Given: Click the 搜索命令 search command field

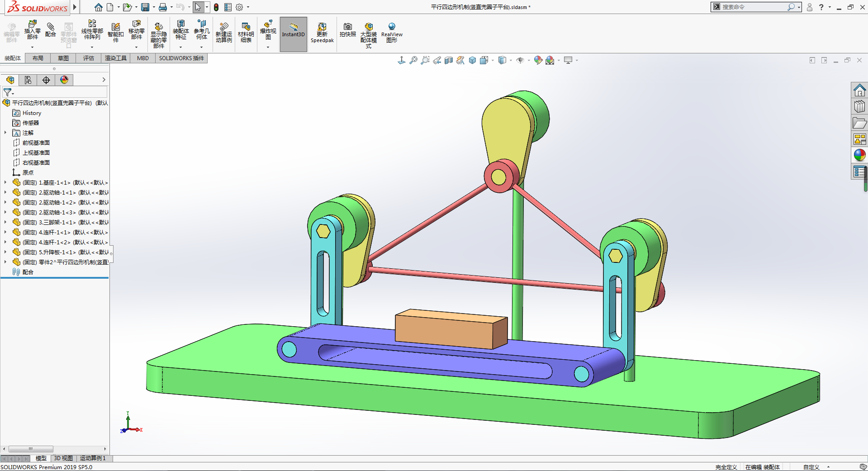Looking at the screenshot, I should pos(753,7).
